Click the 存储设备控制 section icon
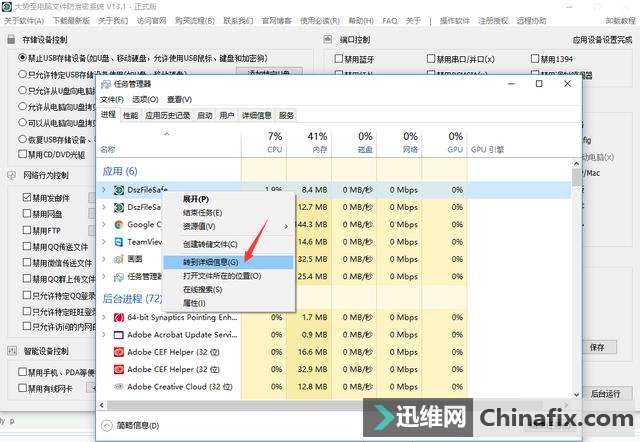Image resolution: width=640 pixels, height=442 pixels. 11,40
